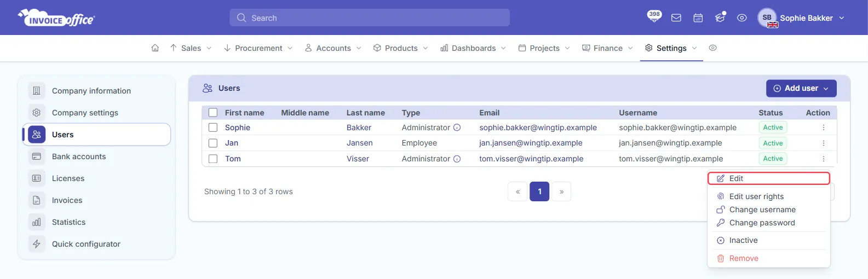Expand the Settings menu
The image size is (868, 279).
click(671, 48)
